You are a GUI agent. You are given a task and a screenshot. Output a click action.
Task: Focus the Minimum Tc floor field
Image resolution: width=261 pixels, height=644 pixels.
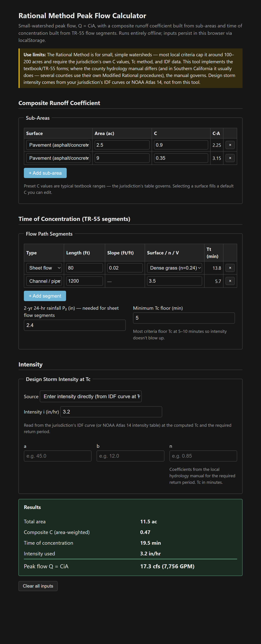[x=184, y=318]
